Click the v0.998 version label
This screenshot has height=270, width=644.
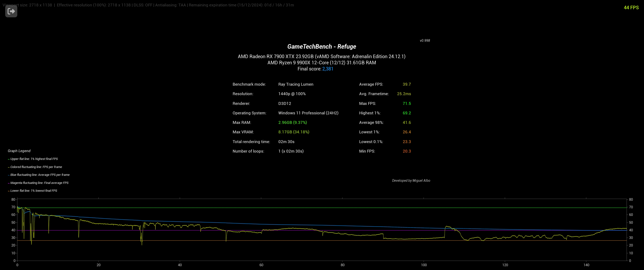[425, 41]
